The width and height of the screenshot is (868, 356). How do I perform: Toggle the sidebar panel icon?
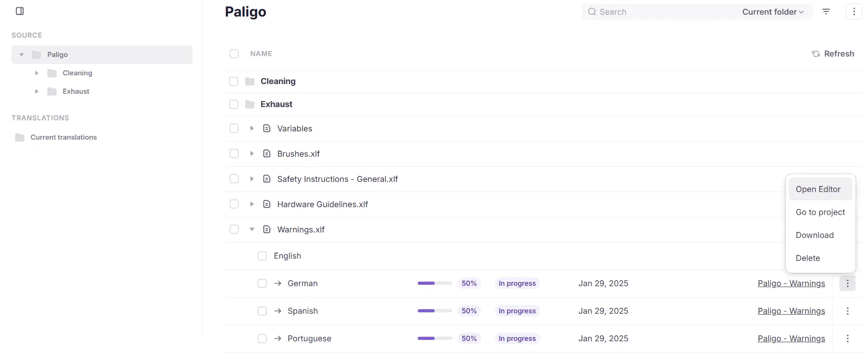[20, 11]
